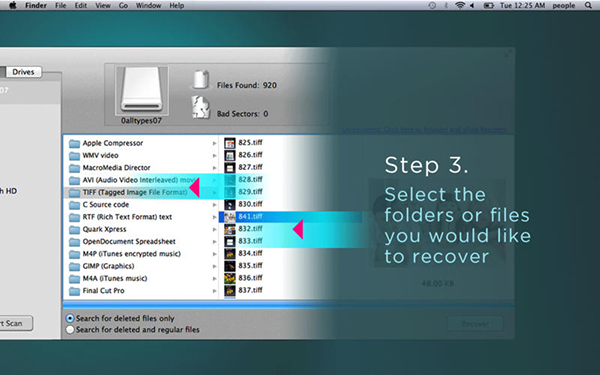Open the Go menu
Image resolution: width=600 pixels, height=375 pixels.
123,5
